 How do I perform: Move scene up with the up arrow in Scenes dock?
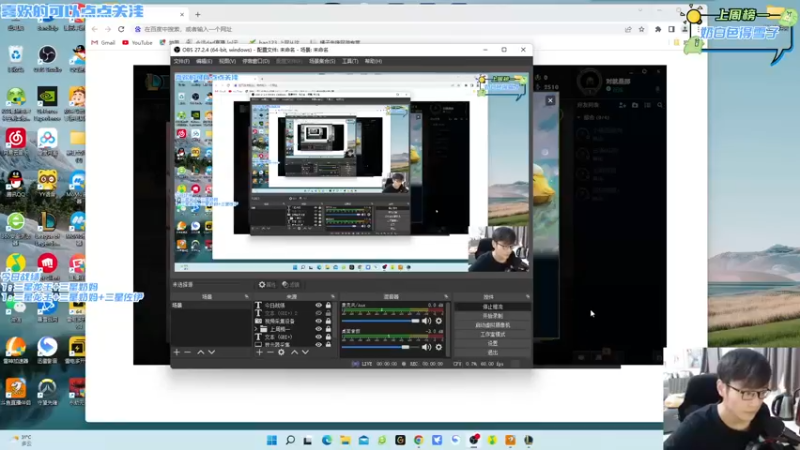(201, 352)
